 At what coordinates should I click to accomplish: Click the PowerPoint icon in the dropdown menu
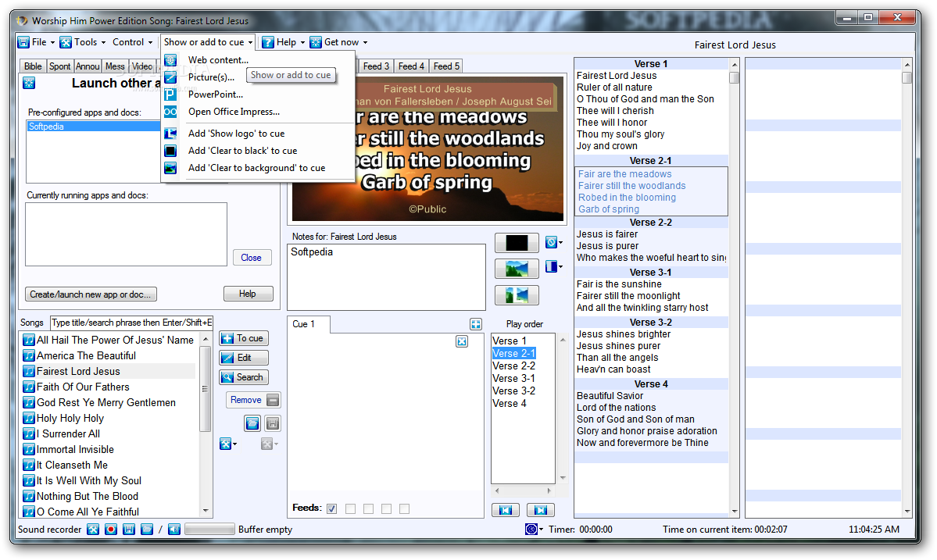170,95
